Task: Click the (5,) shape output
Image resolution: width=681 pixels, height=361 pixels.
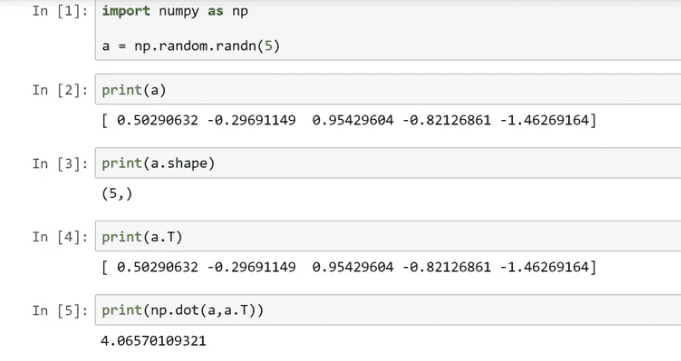Action: [x=117, y=194]
